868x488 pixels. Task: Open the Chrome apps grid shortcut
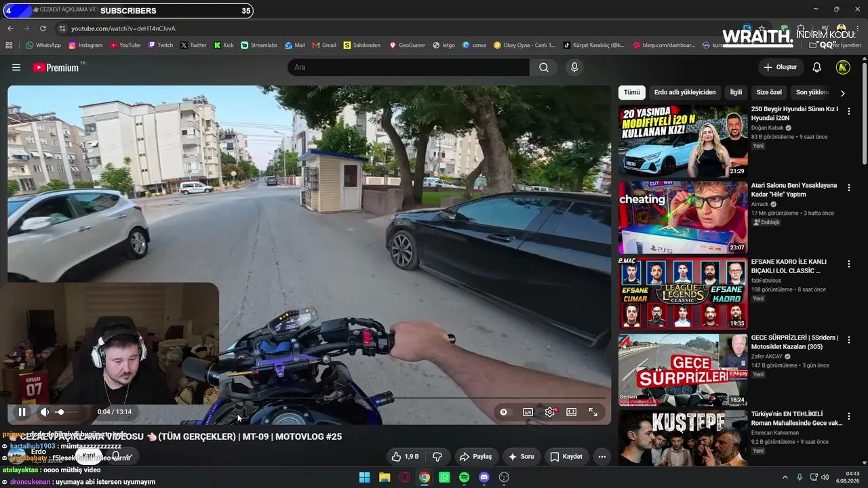(9, 45)
